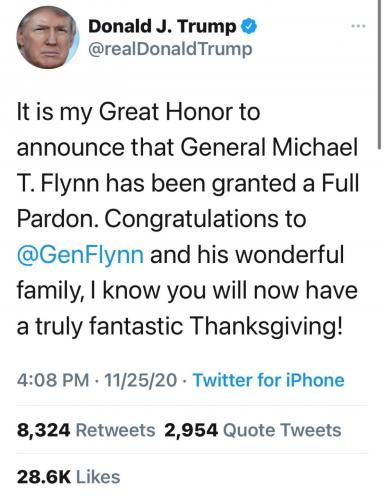The width and height of the screenshot is (384, 500).
Task: Click the phrase General Michael in tweet
Action: [269, 148]
